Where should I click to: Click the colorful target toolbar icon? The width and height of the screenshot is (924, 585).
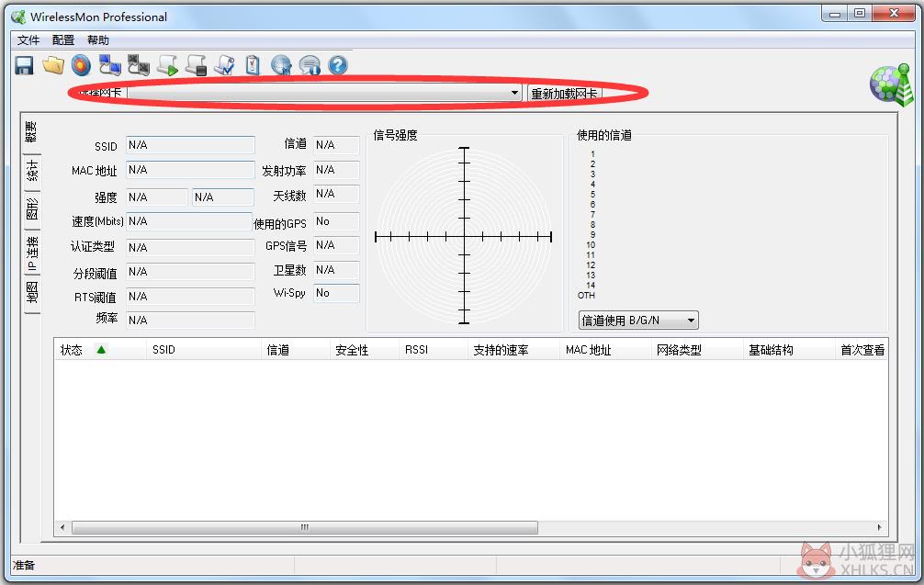point(82,65)
